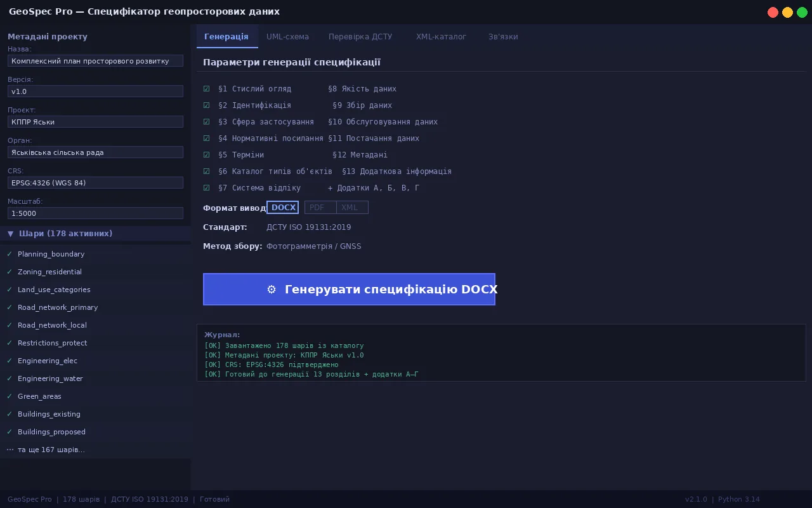Toggle checkmark for Zoning_residential layer

coord(10,272)
